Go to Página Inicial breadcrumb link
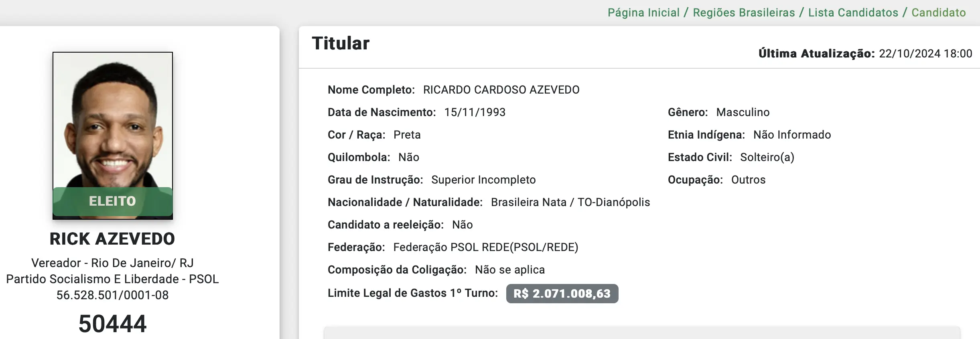 [643, 13]
